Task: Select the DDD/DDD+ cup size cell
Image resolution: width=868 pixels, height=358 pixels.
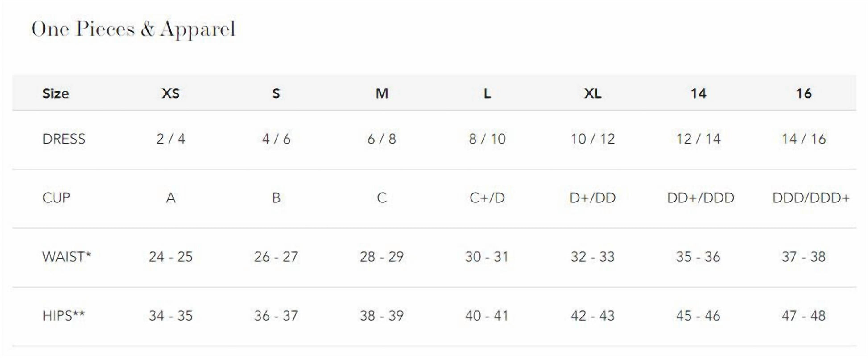Action: click(811, 198)
